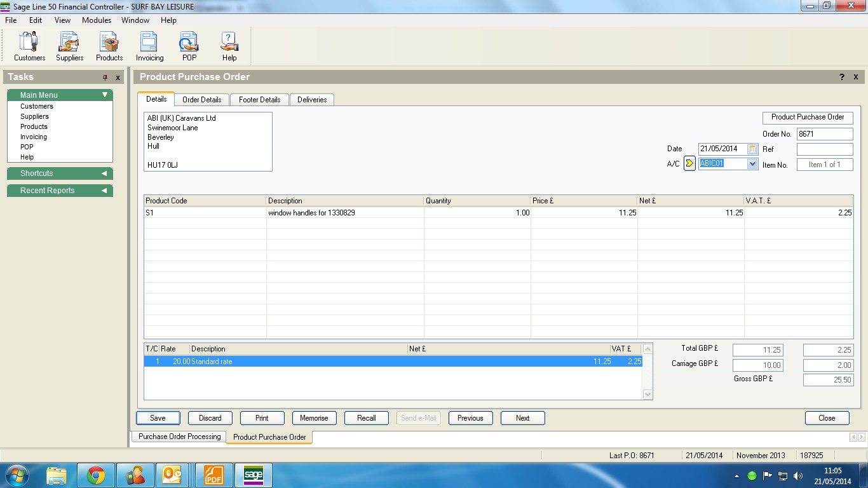868x488 pixels.
Task: Expand the Recent Reports section
Action: [104, 191]
